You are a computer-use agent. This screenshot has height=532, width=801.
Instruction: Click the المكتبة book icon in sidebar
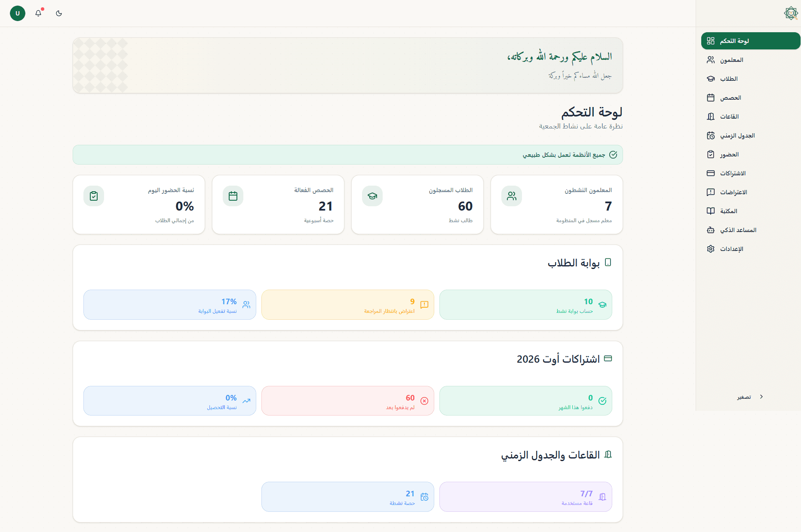click(711, 211)
